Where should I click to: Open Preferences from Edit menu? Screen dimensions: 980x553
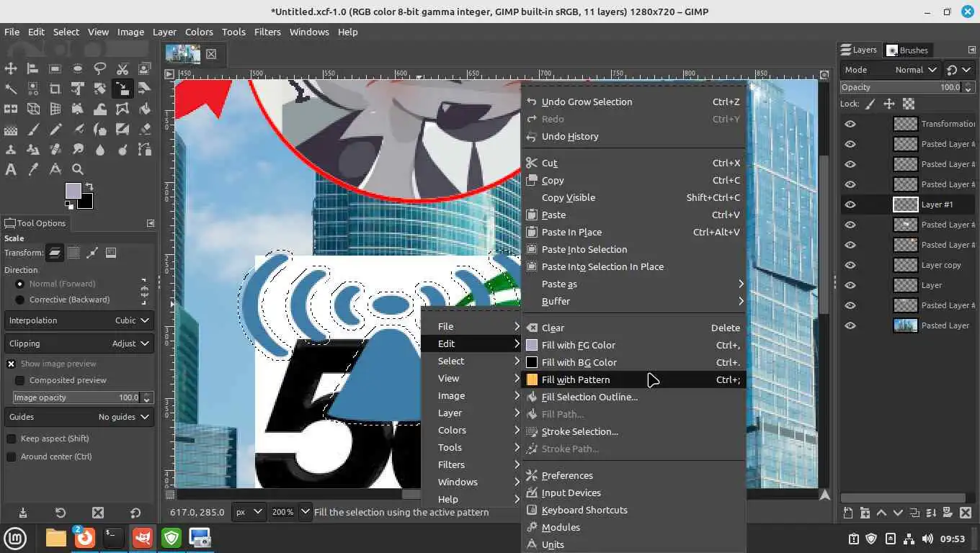coord(634,475)
